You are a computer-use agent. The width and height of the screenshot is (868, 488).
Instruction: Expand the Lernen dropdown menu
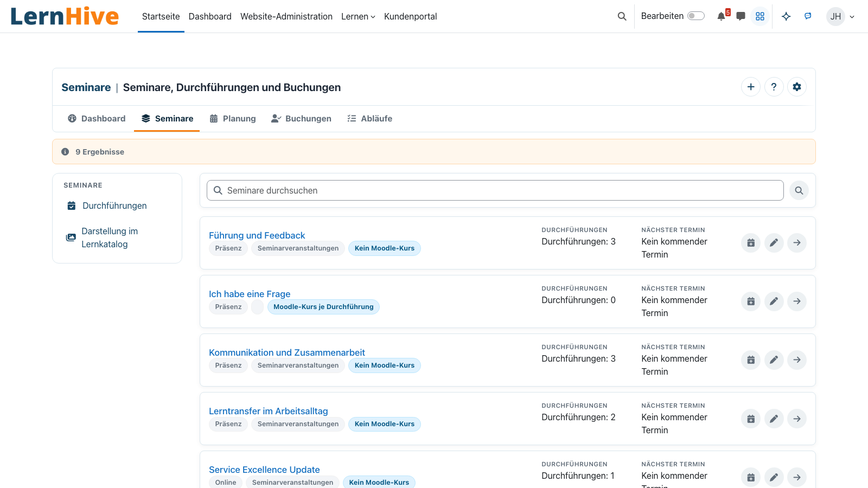coord(358,16)
